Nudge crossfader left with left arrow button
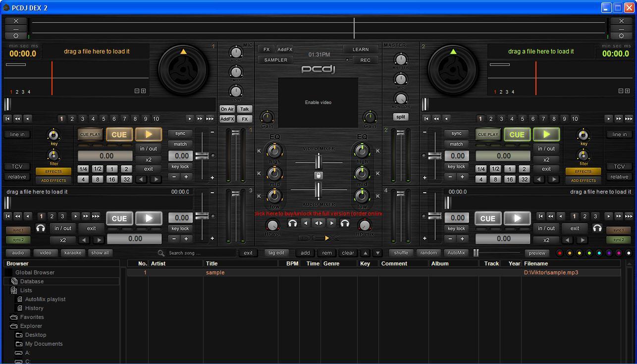Viewport: 637px width, 364px height. pos(306,223)
